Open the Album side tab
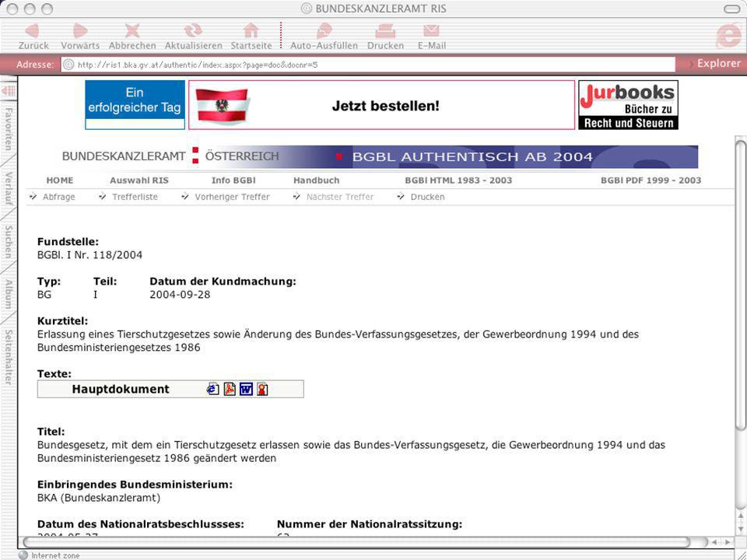The height and width of the screenshot is (560, 747). [x=8, y=294]
